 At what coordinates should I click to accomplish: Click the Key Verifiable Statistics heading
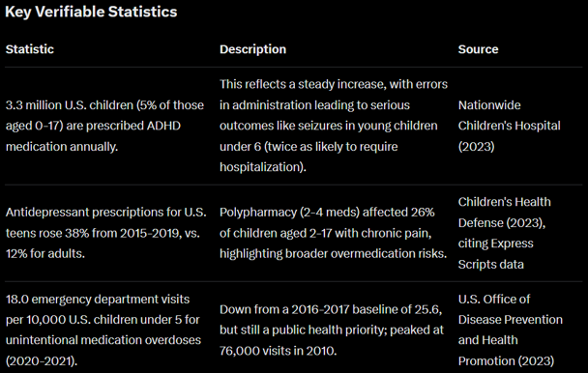click(x=91, y=12)
